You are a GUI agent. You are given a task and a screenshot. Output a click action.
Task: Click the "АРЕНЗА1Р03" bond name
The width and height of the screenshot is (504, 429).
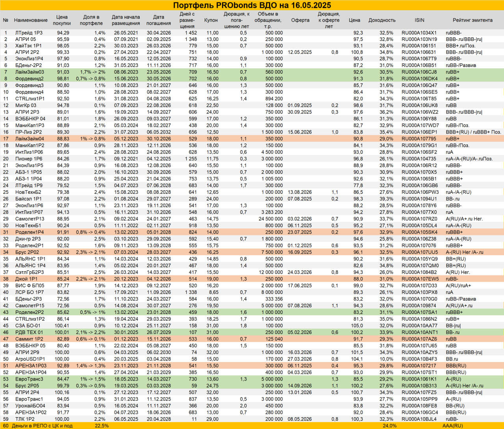click(31, 366)
